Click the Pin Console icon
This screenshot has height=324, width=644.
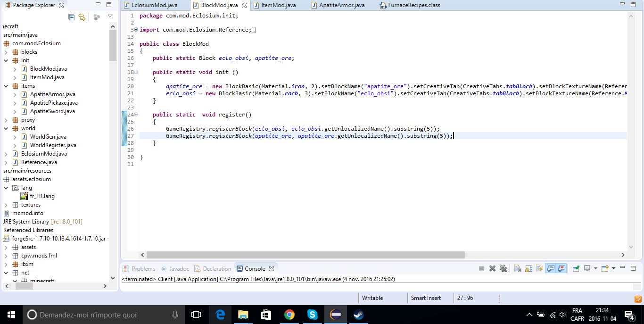576,268
